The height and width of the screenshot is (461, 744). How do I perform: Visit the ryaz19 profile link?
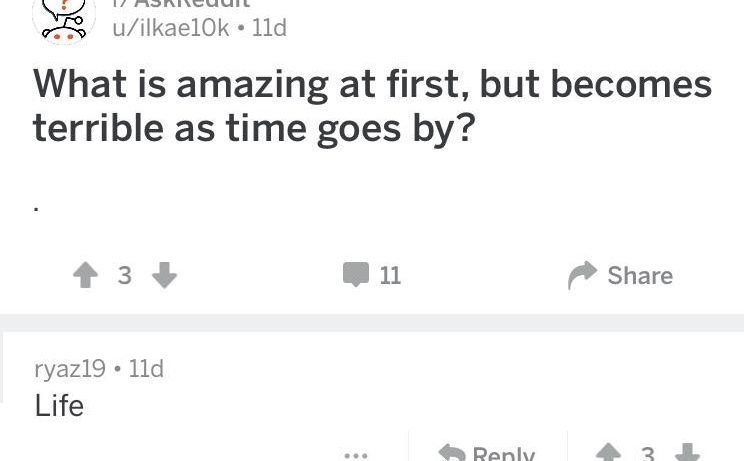69,369
